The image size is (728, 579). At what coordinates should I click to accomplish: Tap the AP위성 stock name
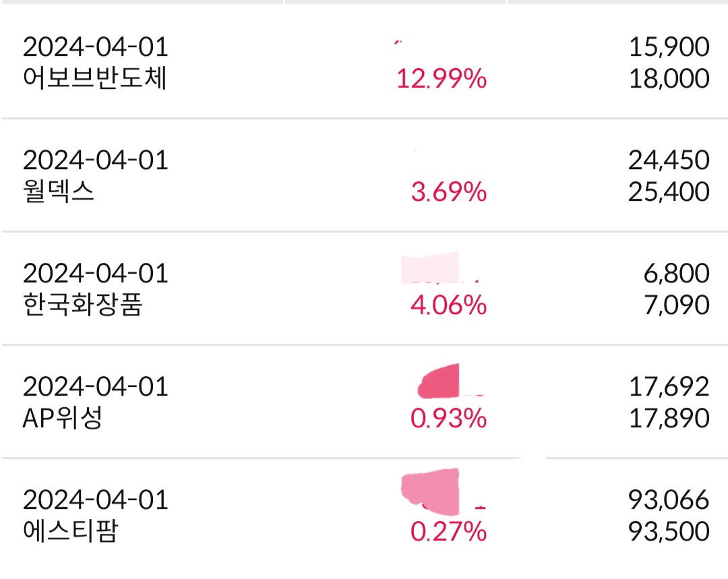(62, 419)
